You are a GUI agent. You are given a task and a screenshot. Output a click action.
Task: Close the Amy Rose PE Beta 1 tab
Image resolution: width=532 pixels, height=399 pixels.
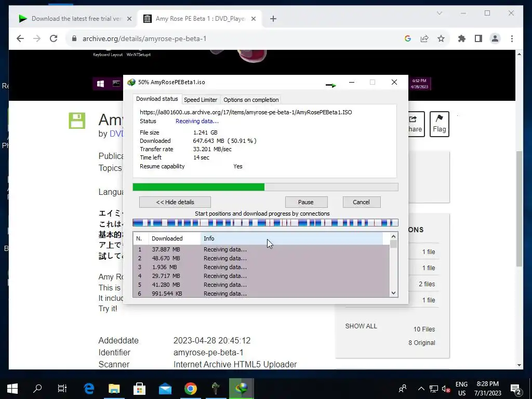[254, 19]
